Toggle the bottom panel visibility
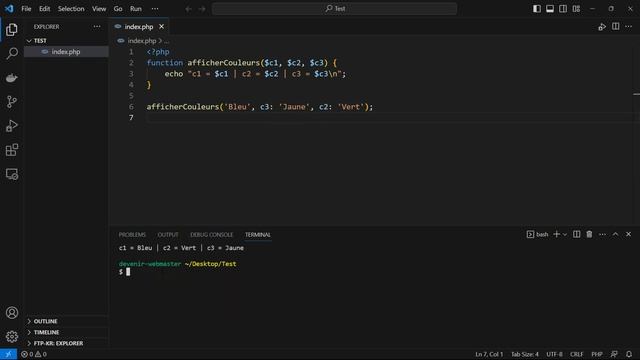Image resolution: width=640 pixels, height=360 pixels. [550, 9]
